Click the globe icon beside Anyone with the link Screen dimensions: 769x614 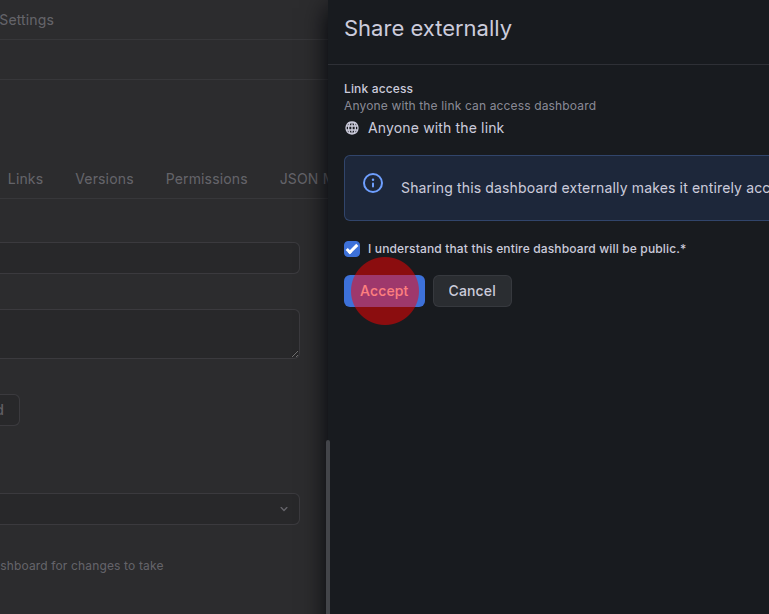[352, 128]
